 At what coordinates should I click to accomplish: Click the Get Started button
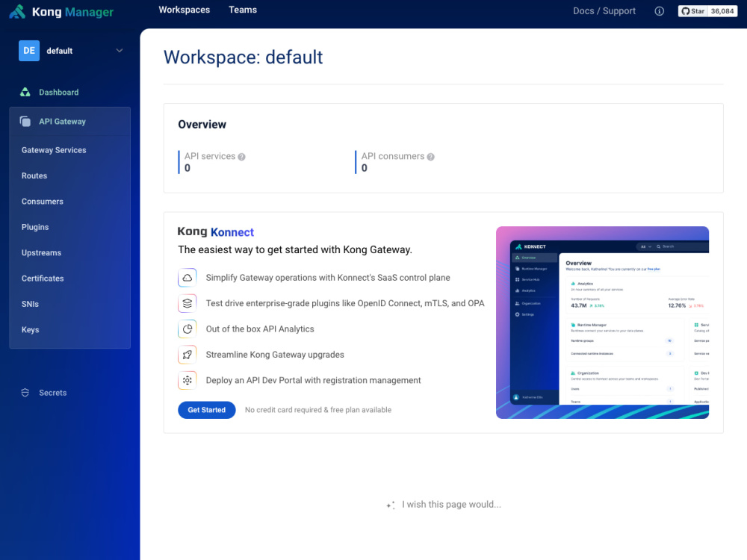coord(206,410)
